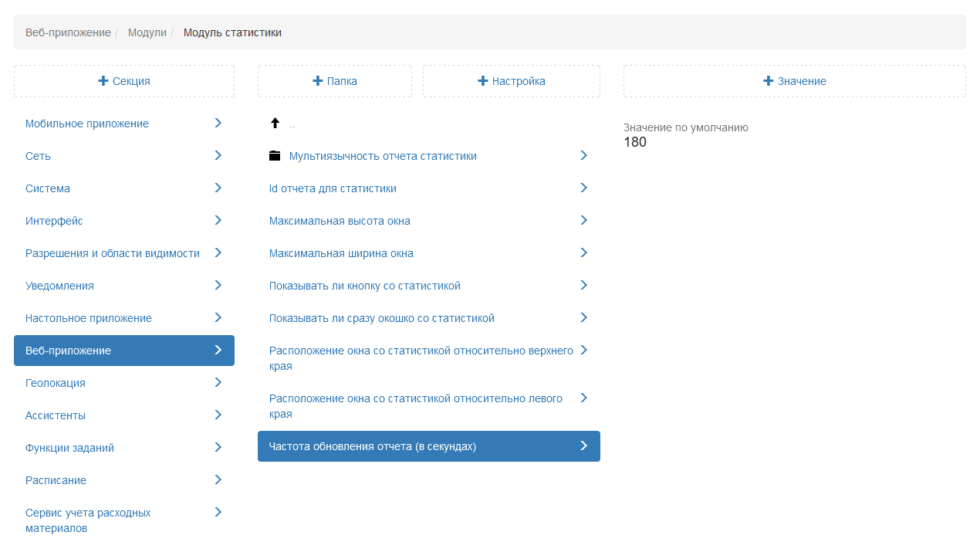Expand Максимальная высота окна chevron
This screenshot has height=559, width=980.
[x=583, y=220]
